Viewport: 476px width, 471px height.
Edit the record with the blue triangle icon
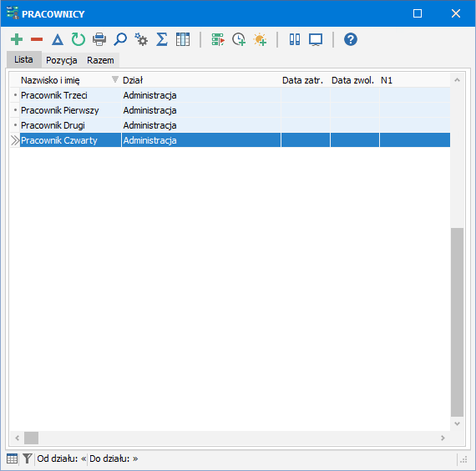(58, 39)
